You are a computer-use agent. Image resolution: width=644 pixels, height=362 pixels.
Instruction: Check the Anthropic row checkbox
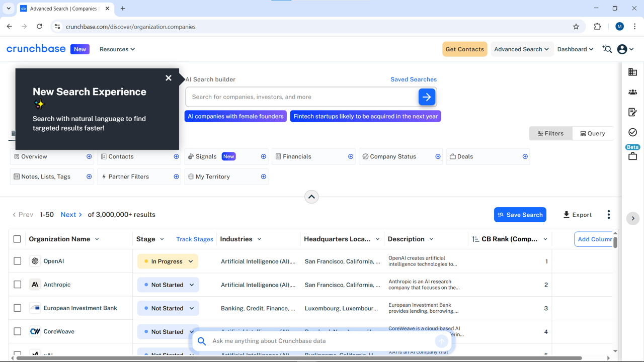point(18,285)
